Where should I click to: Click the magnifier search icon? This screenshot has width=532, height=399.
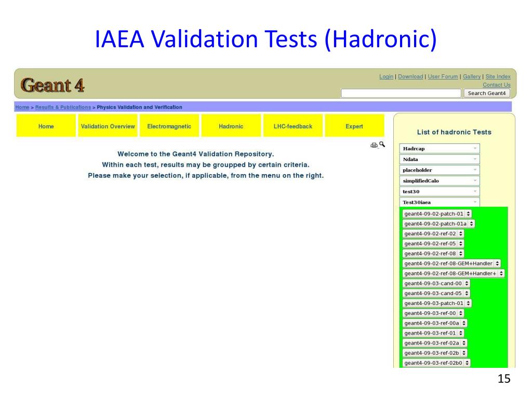pos(382,144)
